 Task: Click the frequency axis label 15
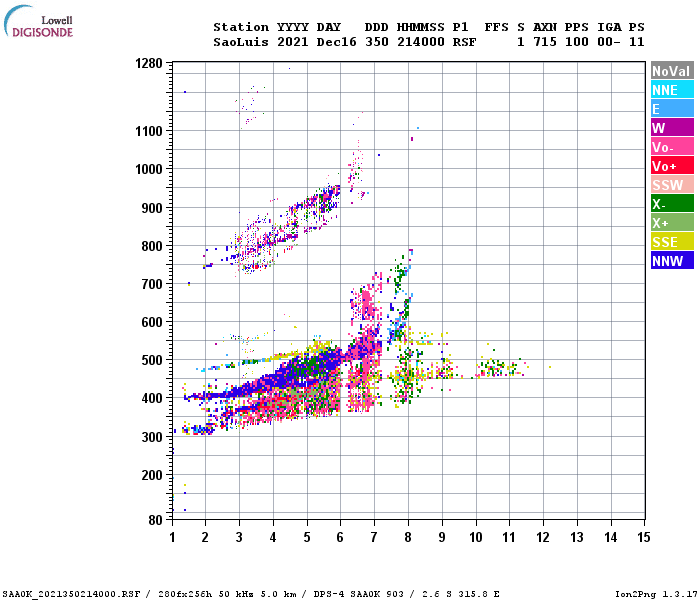click(643, 537)
